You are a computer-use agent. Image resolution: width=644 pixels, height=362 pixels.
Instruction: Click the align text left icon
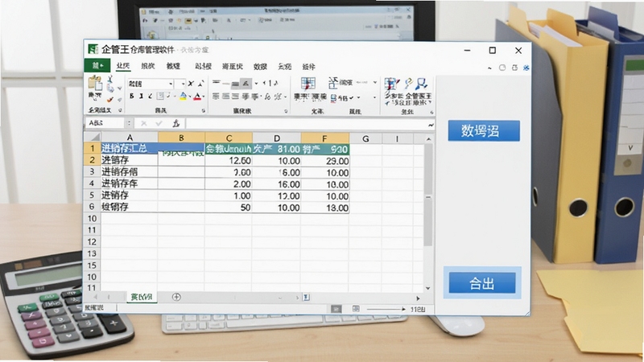coord(216,97)
